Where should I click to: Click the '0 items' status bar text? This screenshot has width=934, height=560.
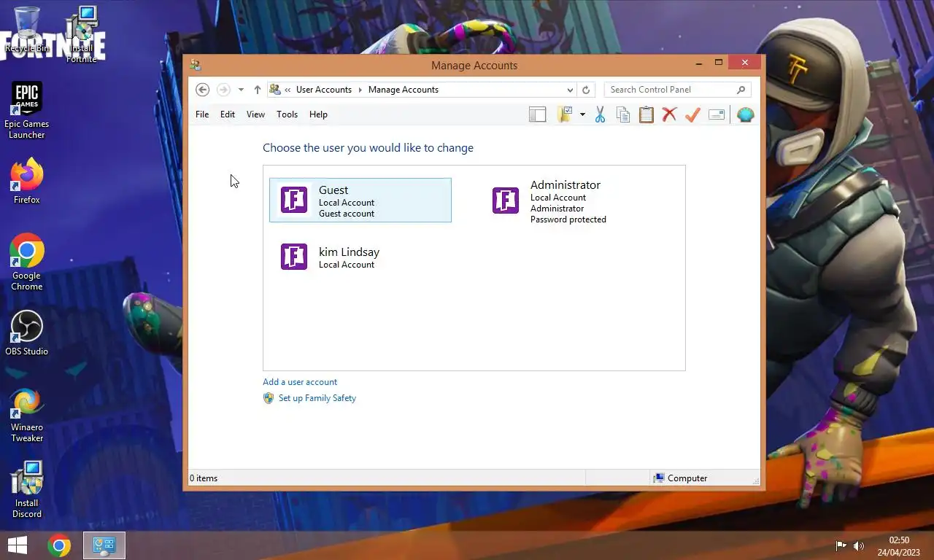(204, 478)
